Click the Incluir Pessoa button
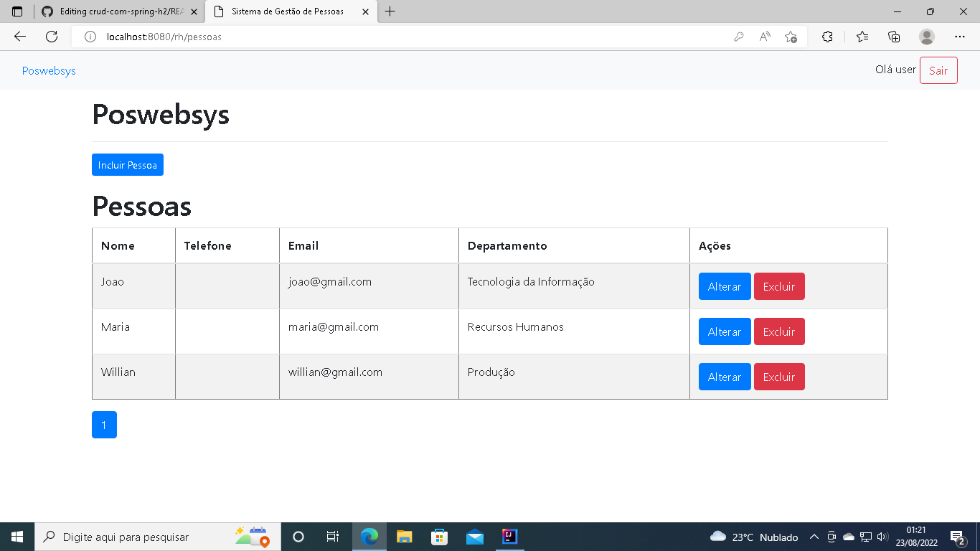This screenshot has width=980, height=551. pos(127,164)
